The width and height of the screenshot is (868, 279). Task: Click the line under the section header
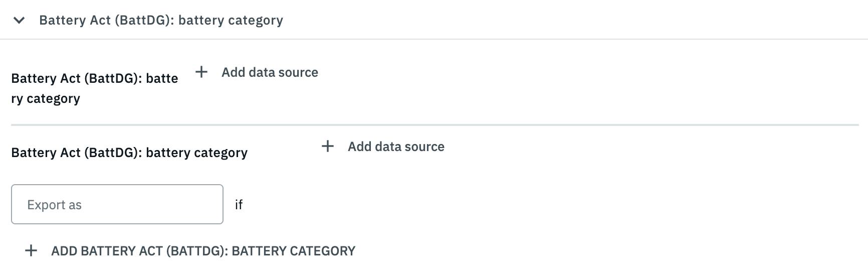coord(434,39)
